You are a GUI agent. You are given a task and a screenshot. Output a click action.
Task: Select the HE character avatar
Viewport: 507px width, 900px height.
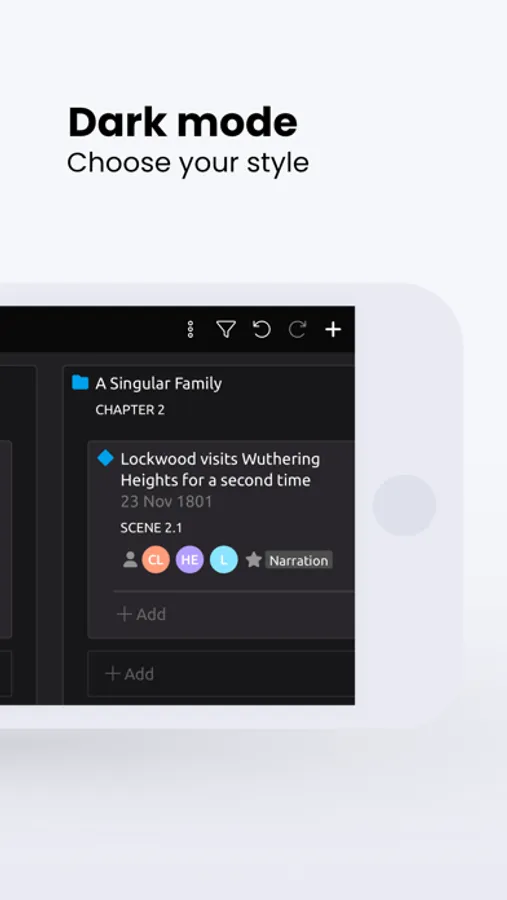(x=189, y=560)
